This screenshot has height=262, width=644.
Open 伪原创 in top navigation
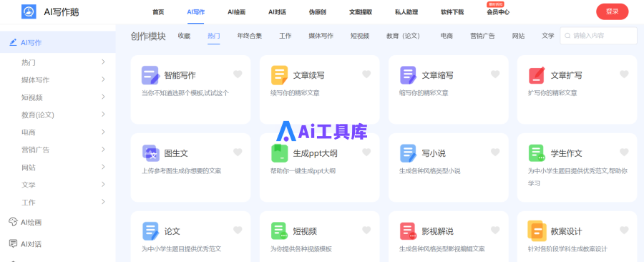coord(318,12)
